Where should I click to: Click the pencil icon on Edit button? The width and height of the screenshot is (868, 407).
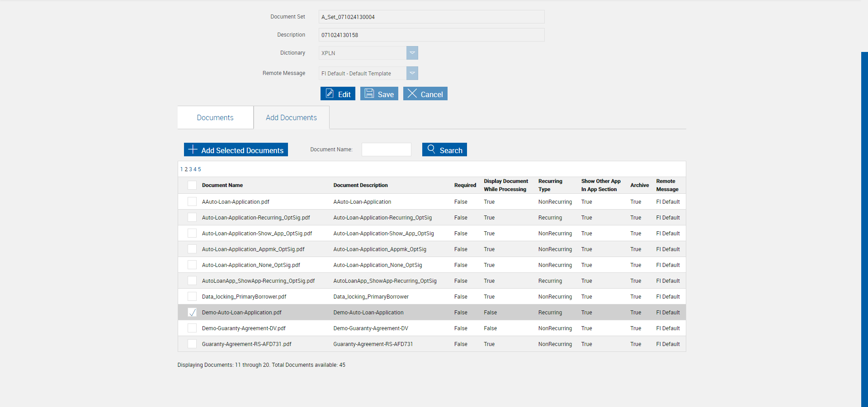[x=330, y=94]
